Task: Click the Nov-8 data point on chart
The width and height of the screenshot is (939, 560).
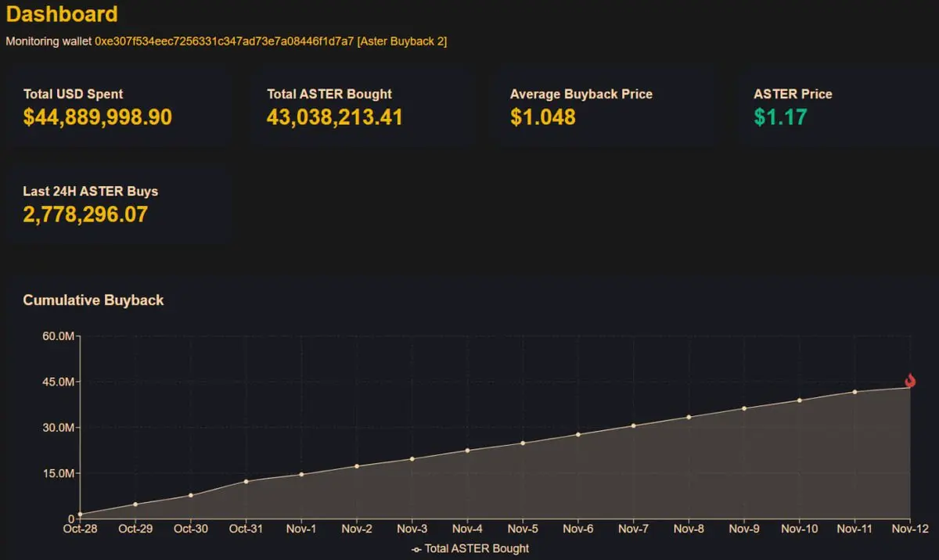Action: tap(689, 417)
